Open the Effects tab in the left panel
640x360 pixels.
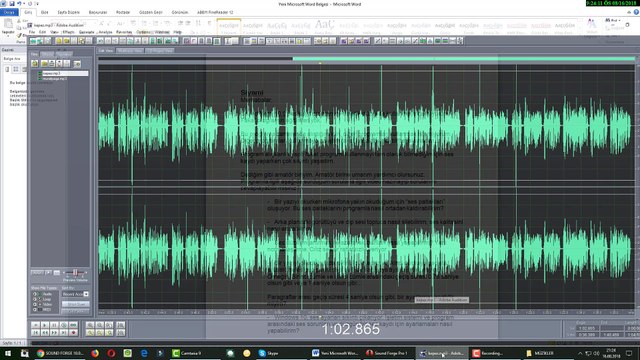tap(47, 54)
